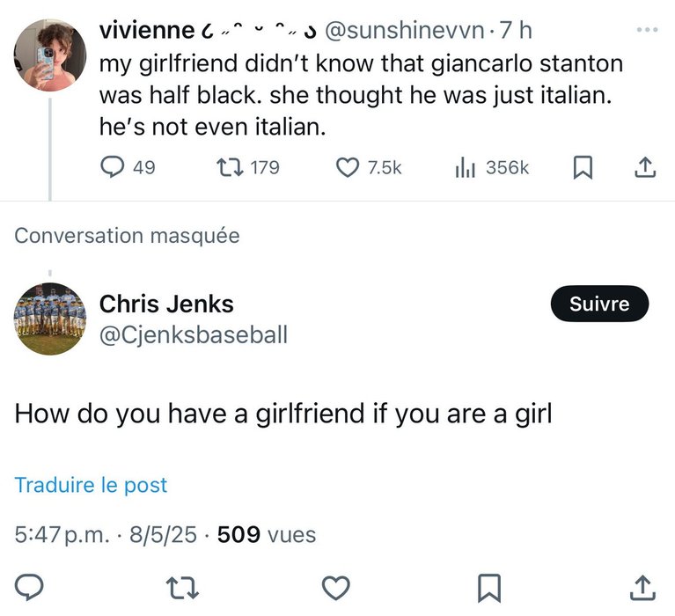View analytics for vivienne's tweet
The width and height of the screenshot is (675, 616).
(x=466, y=167)
